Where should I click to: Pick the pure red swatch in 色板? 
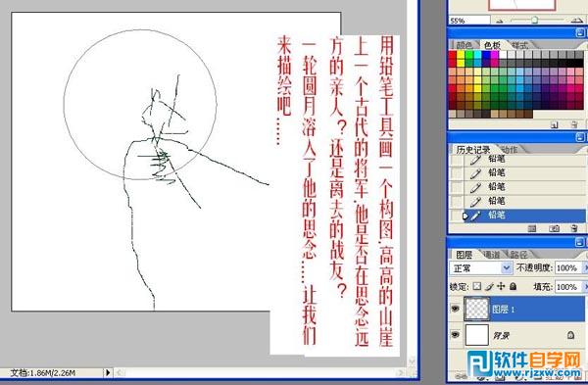(x=453, y=55)
